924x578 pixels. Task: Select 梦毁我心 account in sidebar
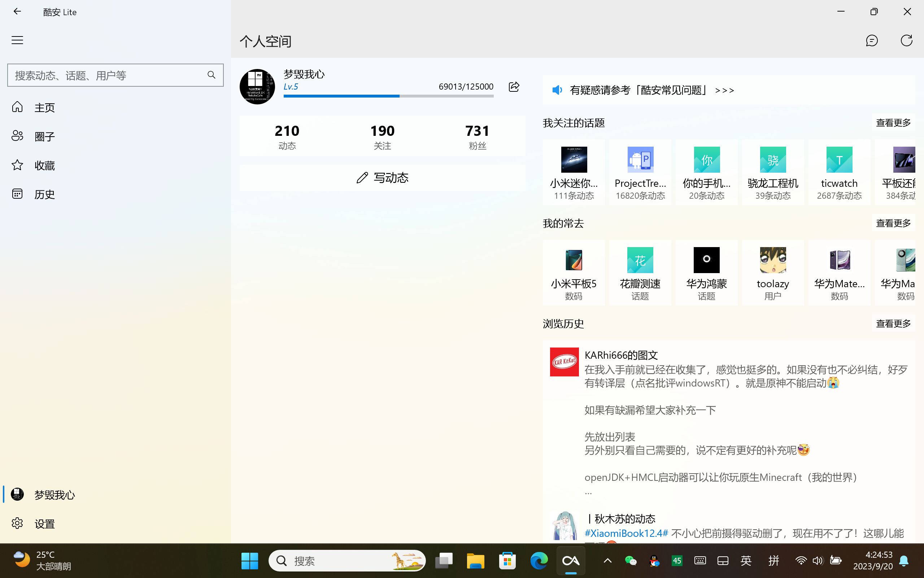point(115,495)
